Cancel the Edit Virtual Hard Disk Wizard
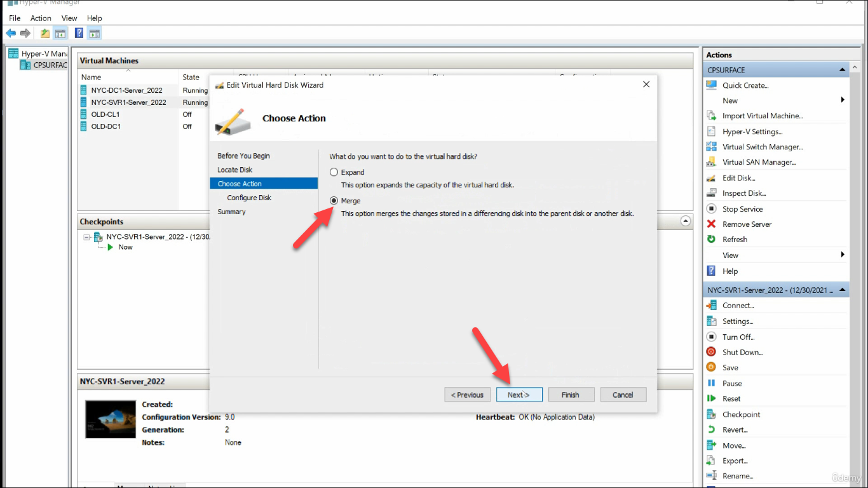 623,395
